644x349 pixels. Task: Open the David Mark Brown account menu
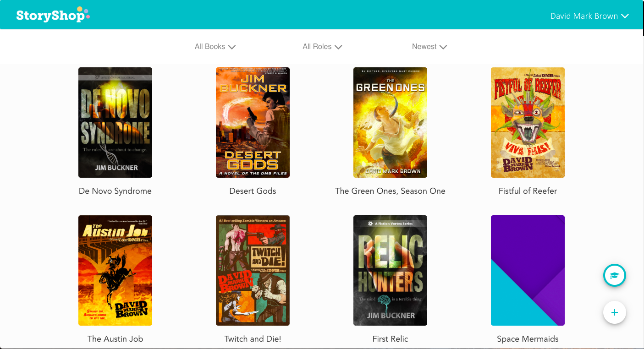(x=589, y=16)
